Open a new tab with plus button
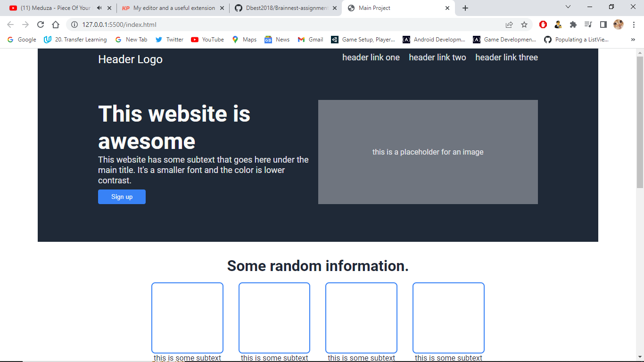The height and width of the screenshot is (362, 644). 465,8
